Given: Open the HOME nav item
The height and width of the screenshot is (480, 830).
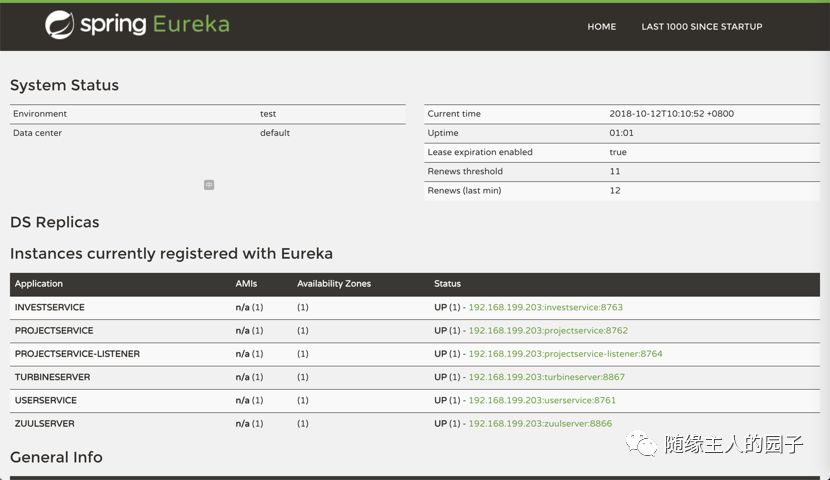Looking at the screenshot, I should pos(601,26).
